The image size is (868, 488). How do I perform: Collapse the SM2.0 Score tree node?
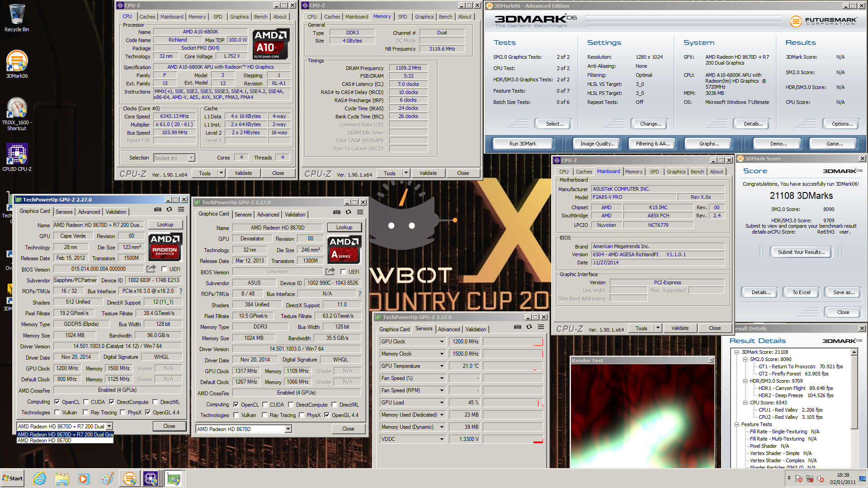click(x=745, y=360)
